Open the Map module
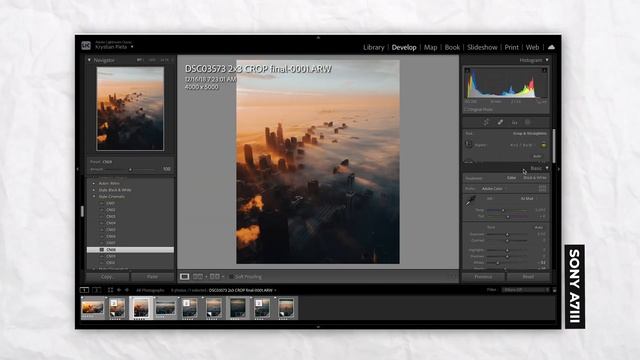Viewport: 640px width, 360px height. (430, 47)
